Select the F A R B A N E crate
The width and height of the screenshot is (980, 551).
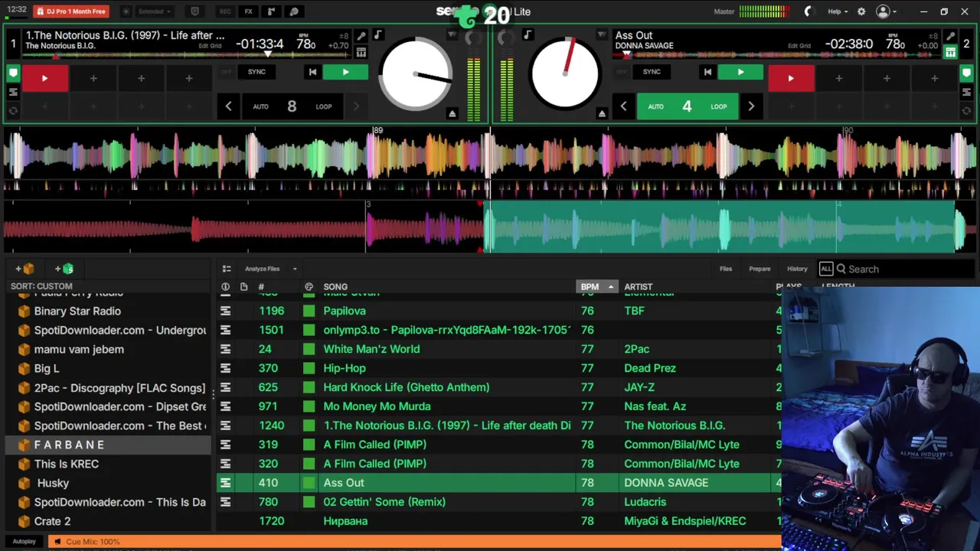tap(107, 445)
